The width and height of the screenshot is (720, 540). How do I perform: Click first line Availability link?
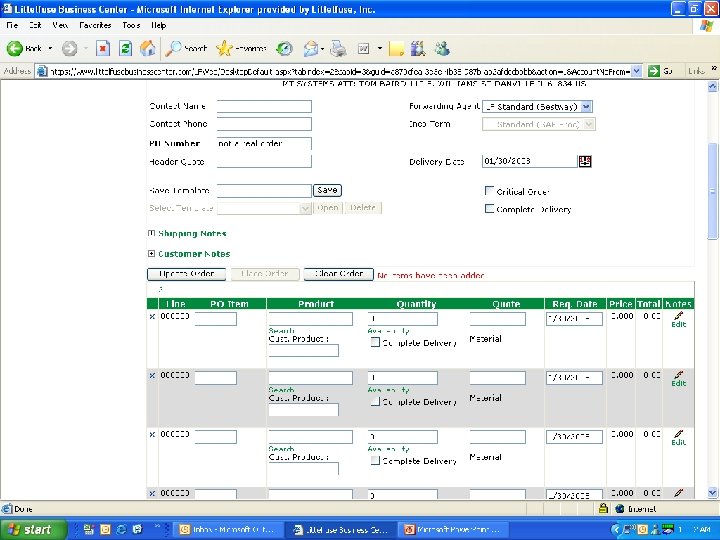(388, 331)
